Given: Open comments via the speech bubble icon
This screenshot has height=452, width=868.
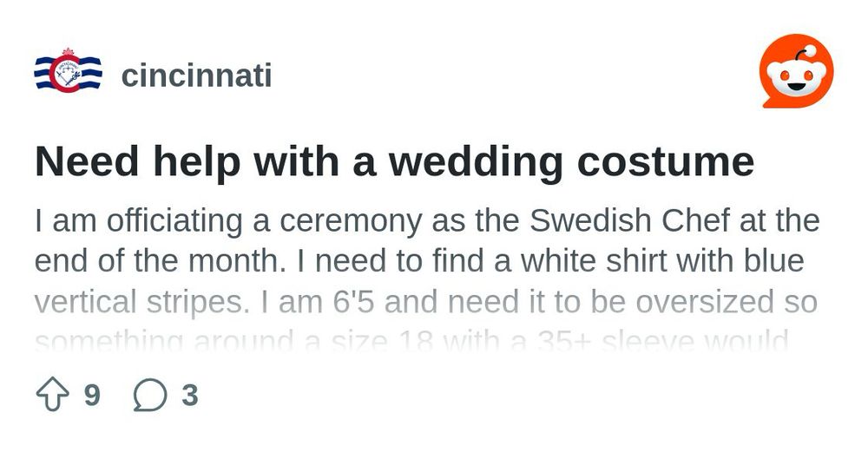Looking at the screenshot, I should point(150,395).
